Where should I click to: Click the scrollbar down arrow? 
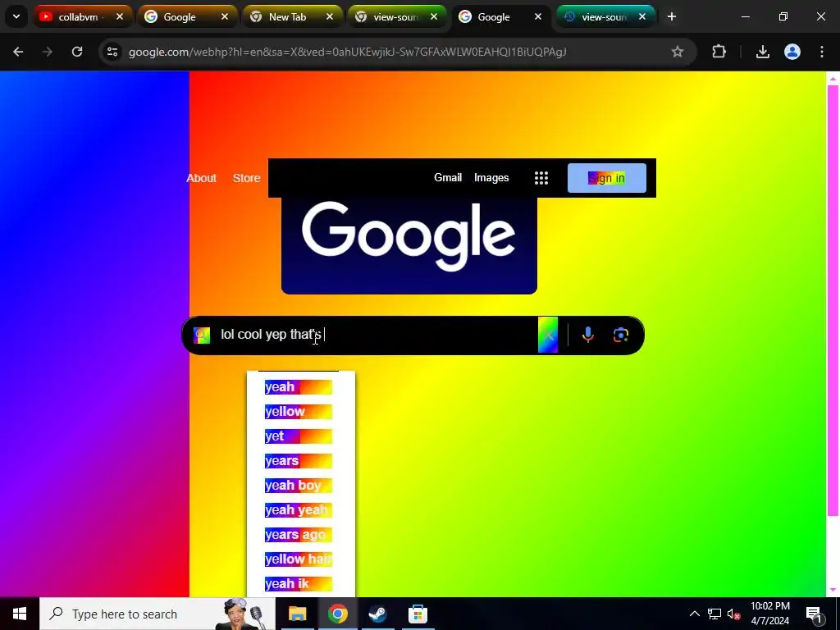click(x=833, y=590)
